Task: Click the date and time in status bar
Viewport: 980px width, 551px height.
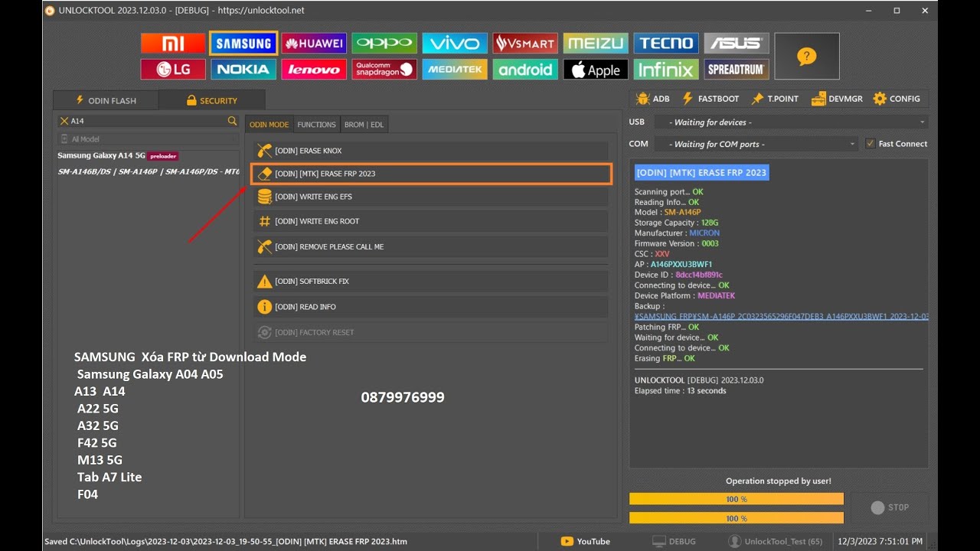Action: (x=880, y=541)
